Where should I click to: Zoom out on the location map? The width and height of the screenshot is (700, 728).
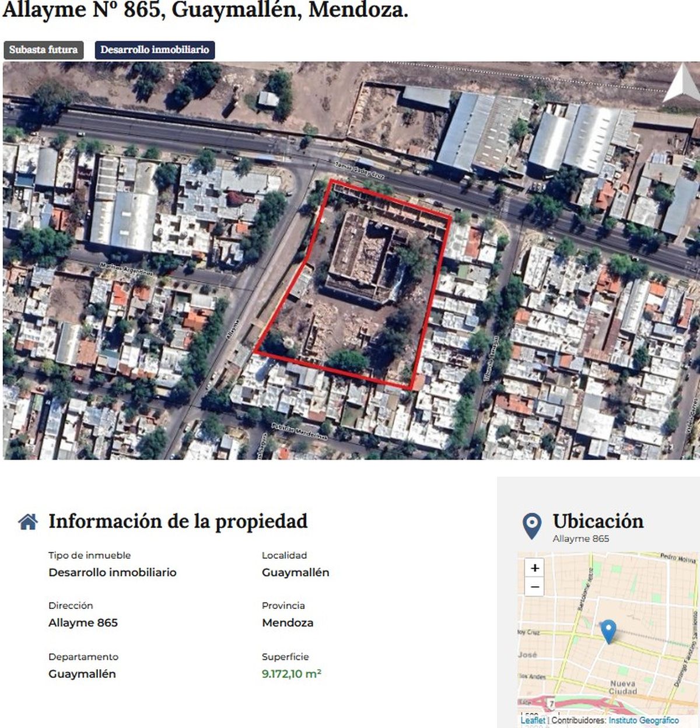(x=534, y=586)
